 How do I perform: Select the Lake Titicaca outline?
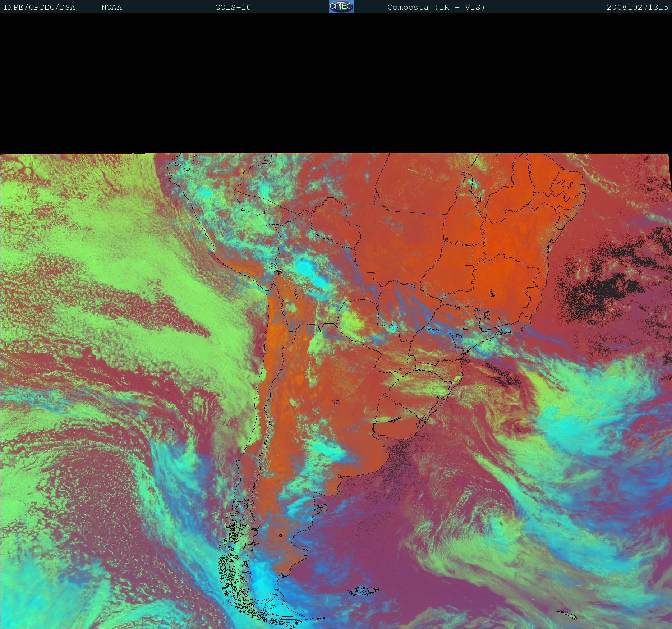275,268
